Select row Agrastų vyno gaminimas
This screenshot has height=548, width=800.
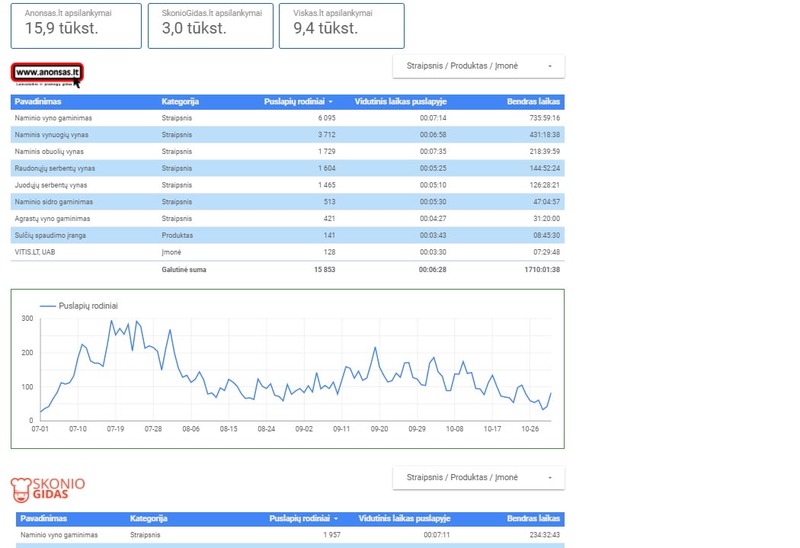tap(287, 218)
